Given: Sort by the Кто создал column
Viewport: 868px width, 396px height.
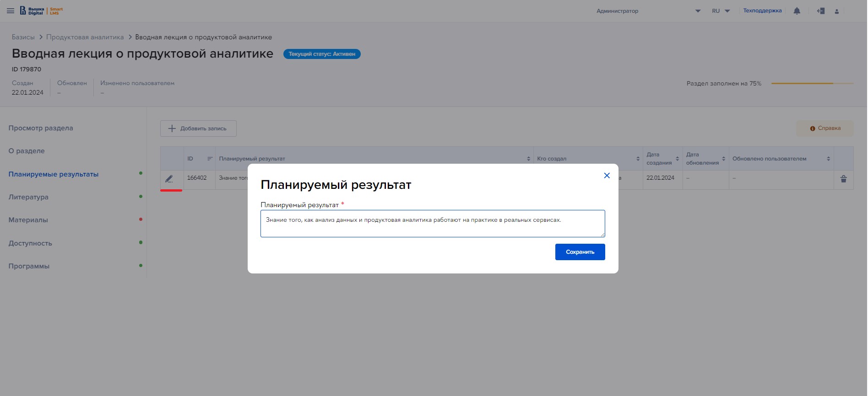Looking at the screenshot, I should pos(638,159).
